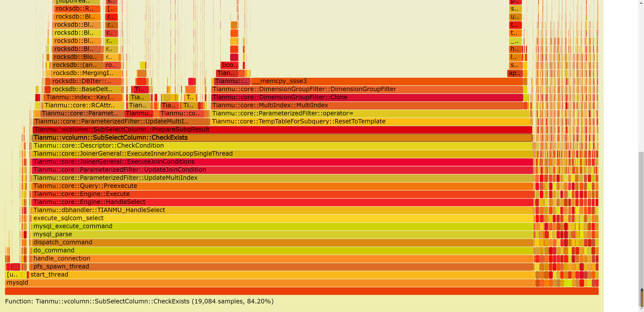Select the start_thread frame
Screen dimensions: 644x312
282,275
